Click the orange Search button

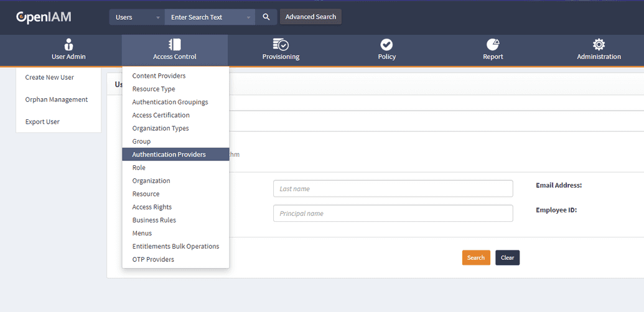tap(476, 258)
